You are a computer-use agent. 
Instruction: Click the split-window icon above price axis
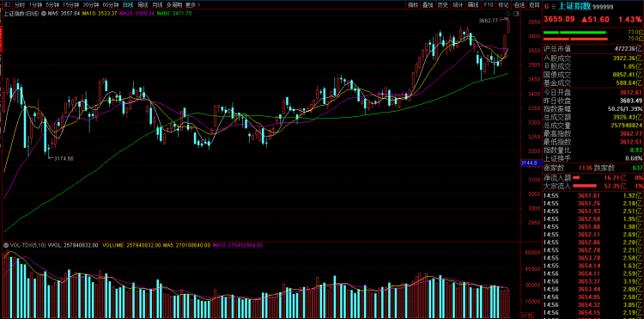(516, 14)
